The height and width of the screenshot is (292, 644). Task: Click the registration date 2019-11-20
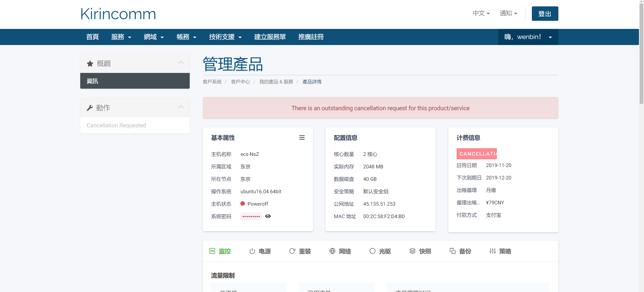499,165
